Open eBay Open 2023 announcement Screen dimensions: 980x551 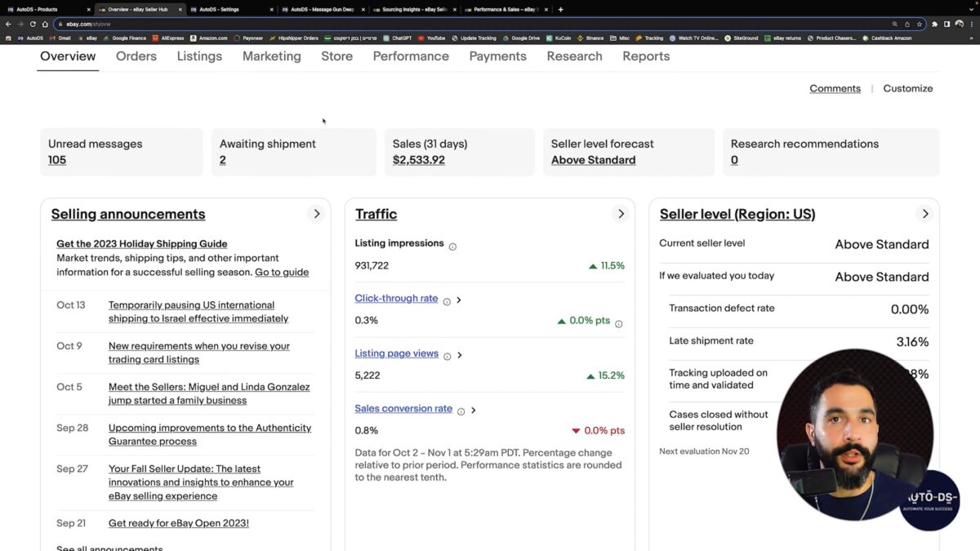click(x=179, y=523)
